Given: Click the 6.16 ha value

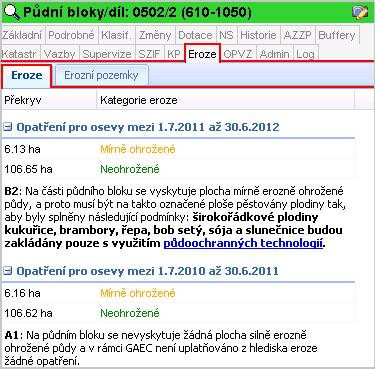Looking at the screenshot, I should (22, 293).
